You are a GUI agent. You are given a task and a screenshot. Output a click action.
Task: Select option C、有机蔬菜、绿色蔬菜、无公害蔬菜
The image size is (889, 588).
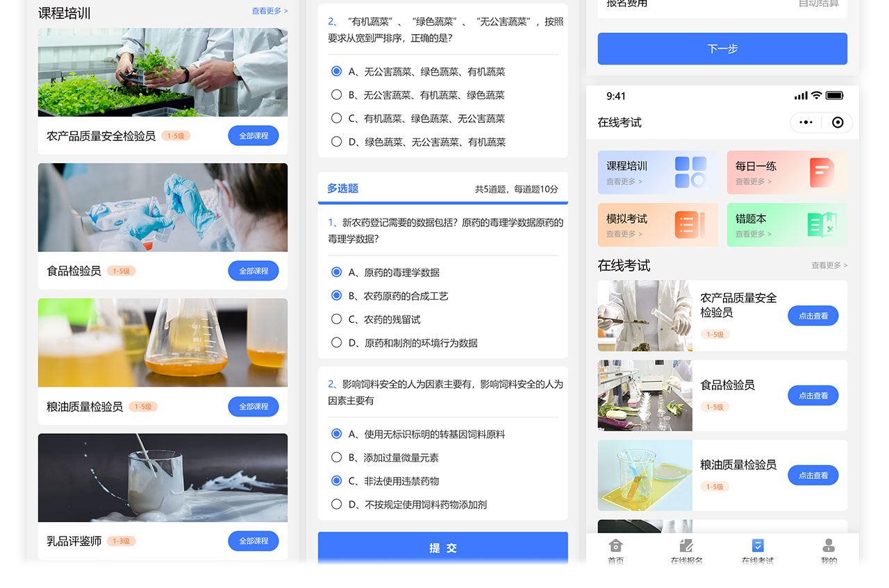pyautogui.click(x=419, y=118)
